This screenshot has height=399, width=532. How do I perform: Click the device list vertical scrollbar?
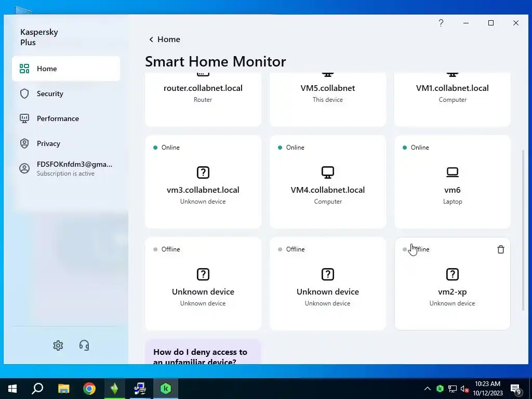[523, 229]
